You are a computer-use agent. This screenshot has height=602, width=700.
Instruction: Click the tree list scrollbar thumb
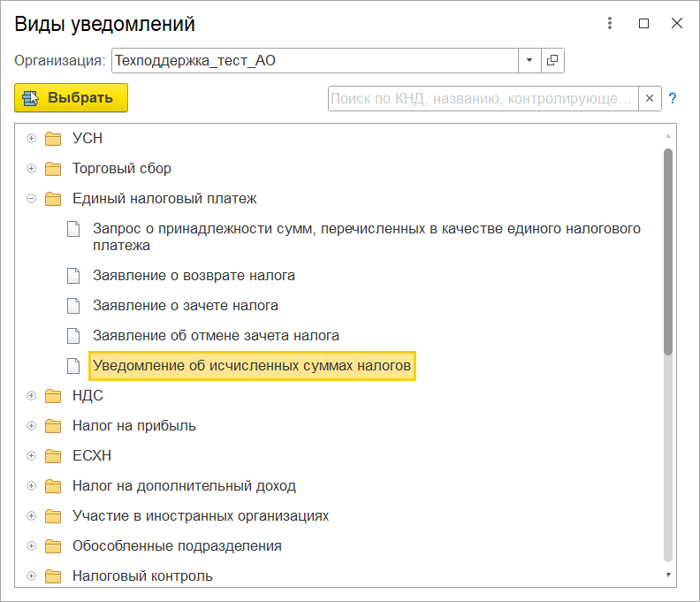coord(668,252)
